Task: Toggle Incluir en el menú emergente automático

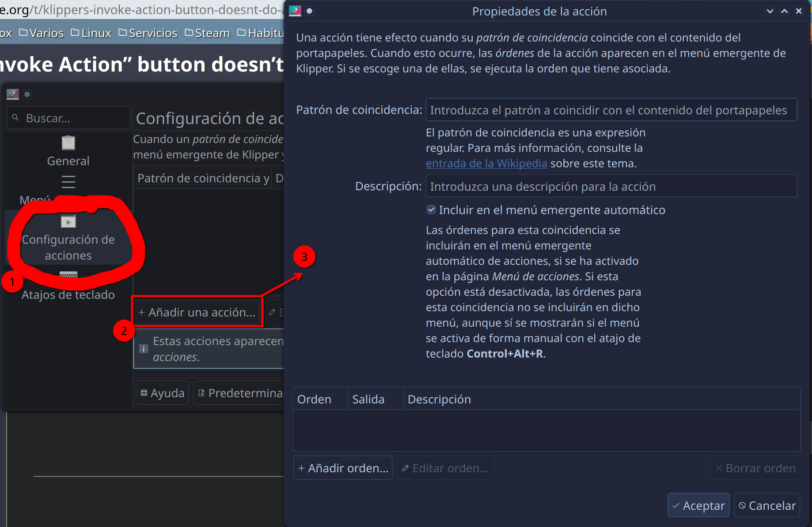Action: coord(431,210)
